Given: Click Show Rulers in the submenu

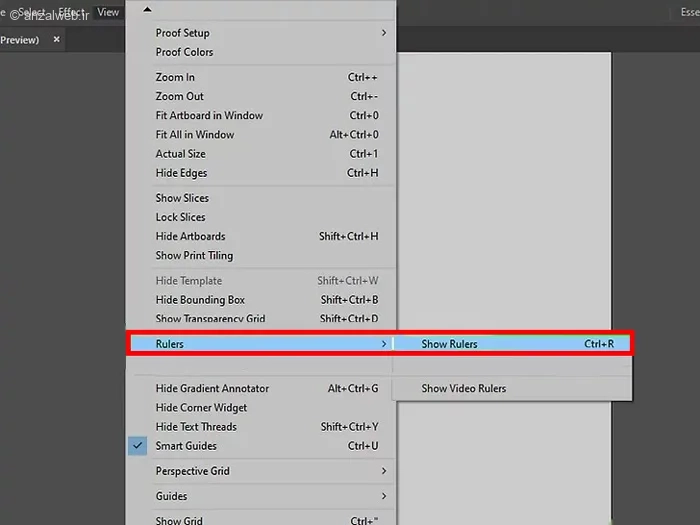Looking at the screenshot, I should [x=450, y=344].
